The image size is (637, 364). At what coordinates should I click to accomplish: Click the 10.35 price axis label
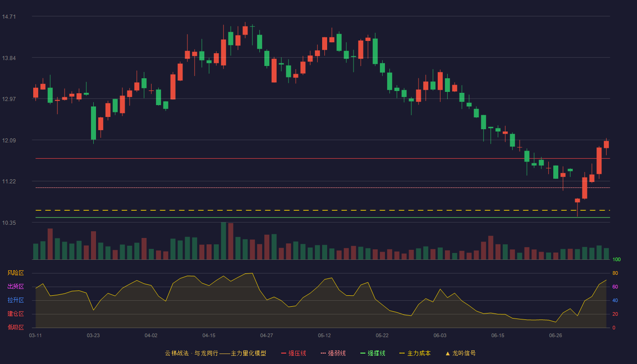pyautogui.click(x=9, y=222)
